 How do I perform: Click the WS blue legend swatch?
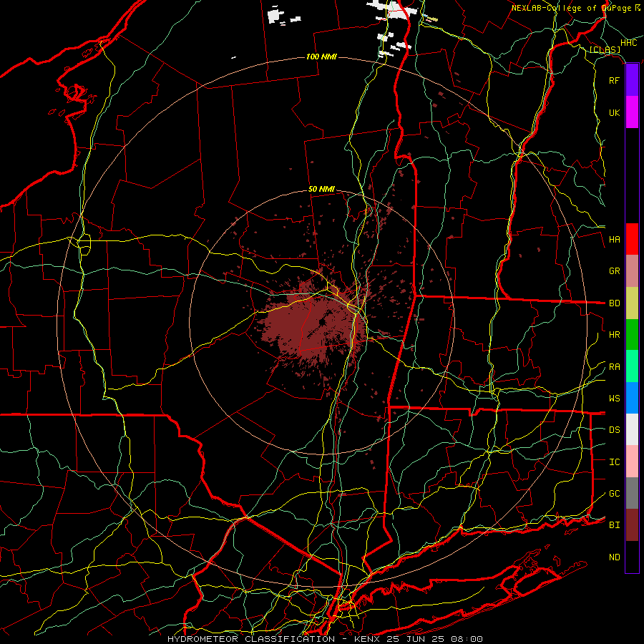[632, 398]
